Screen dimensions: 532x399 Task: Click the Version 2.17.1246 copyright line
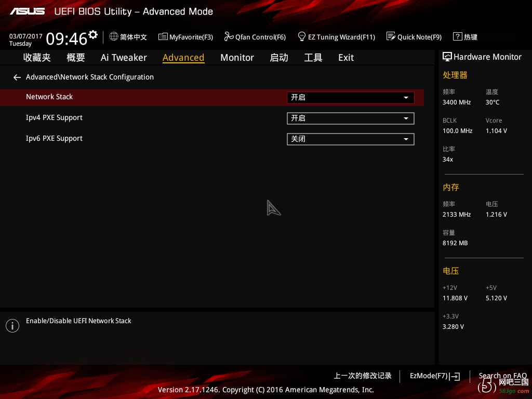(x=265, y=390)
